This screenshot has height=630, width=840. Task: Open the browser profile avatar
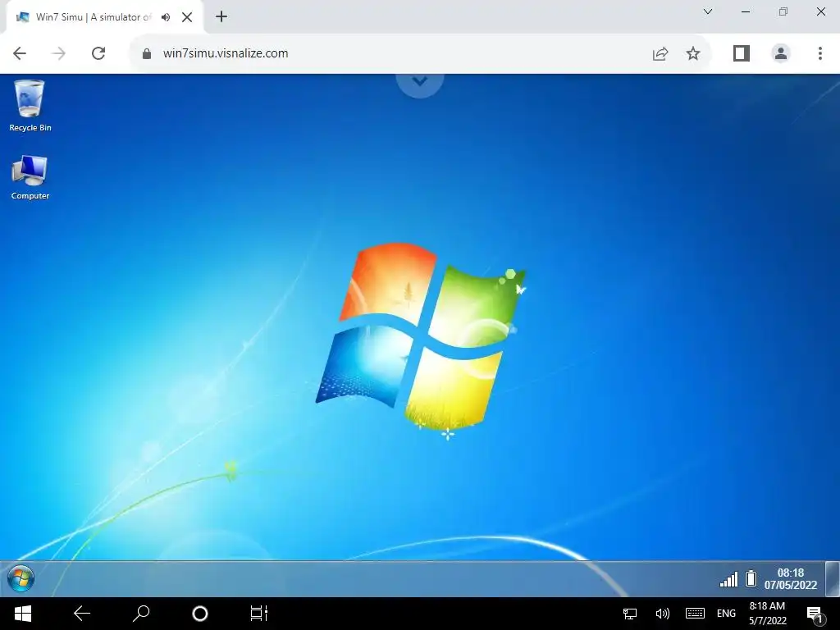click(781, 53)
